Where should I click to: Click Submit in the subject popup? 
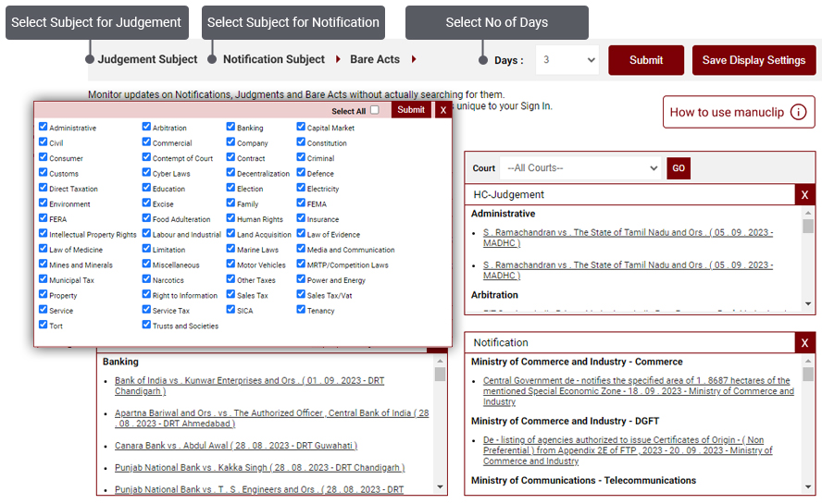click(x=411, y=110)
